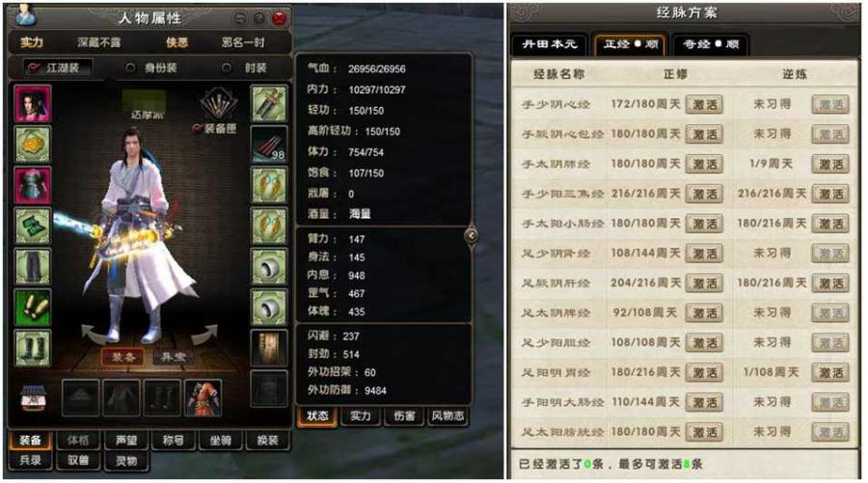Select the upper ring equipment slot

(x=270, y=267)
